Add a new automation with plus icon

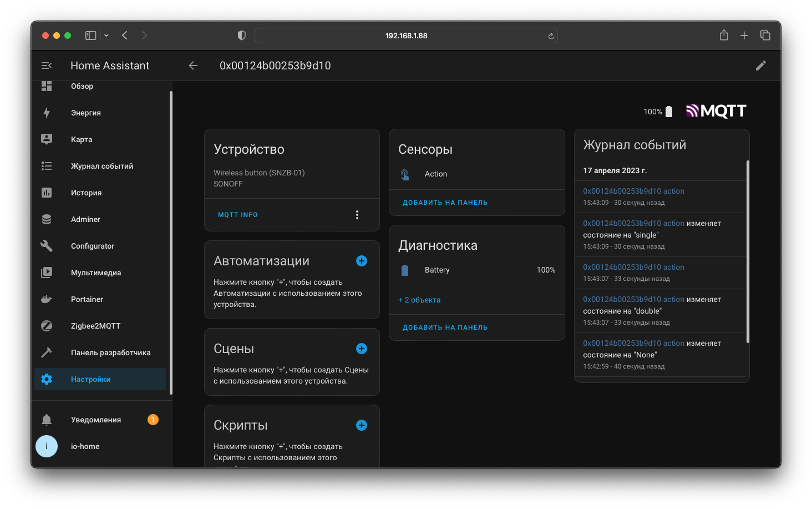click(362, 261)
